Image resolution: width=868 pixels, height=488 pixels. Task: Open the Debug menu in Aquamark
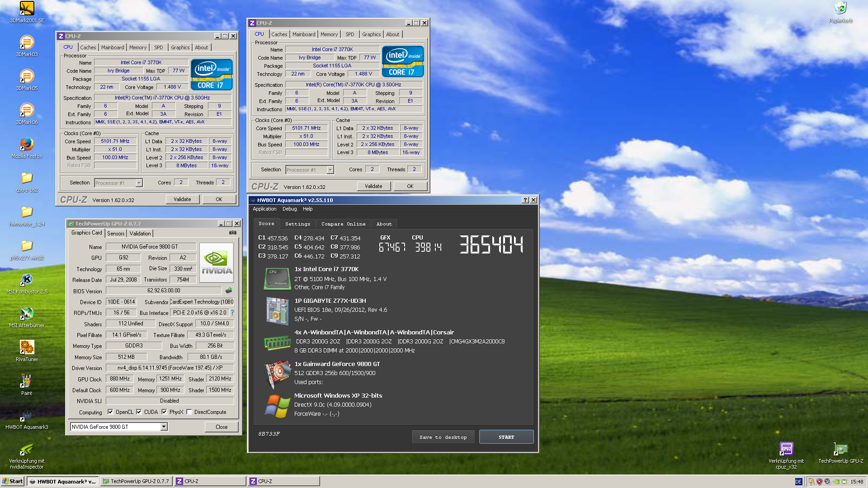[x=290, y=209]
